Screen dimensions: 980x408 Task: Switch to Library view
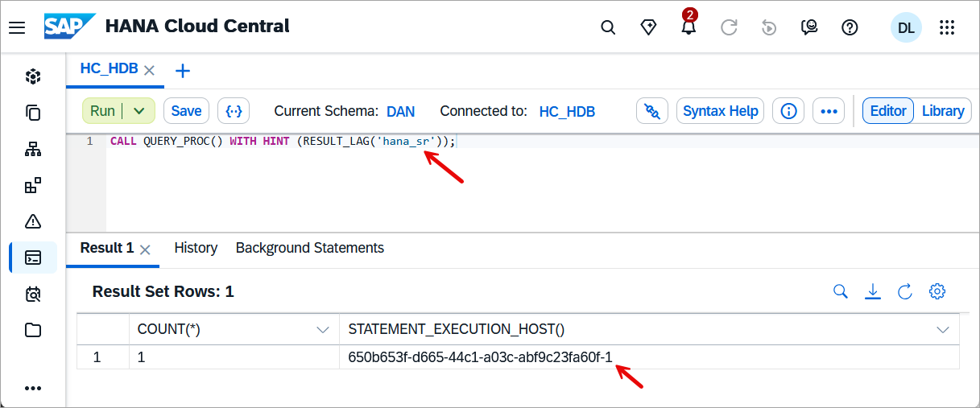tap(943, 111)
